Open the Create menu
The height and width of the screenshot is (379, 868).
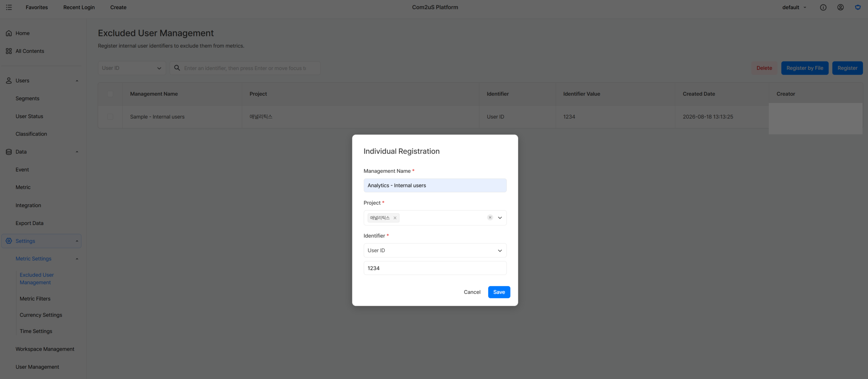(118, 7)
